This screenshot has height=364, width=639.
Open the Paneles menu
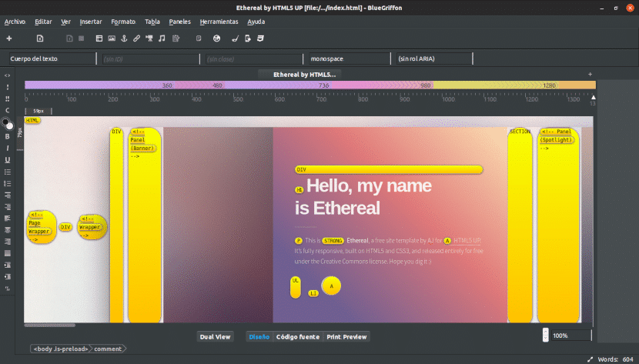[179, 22]
